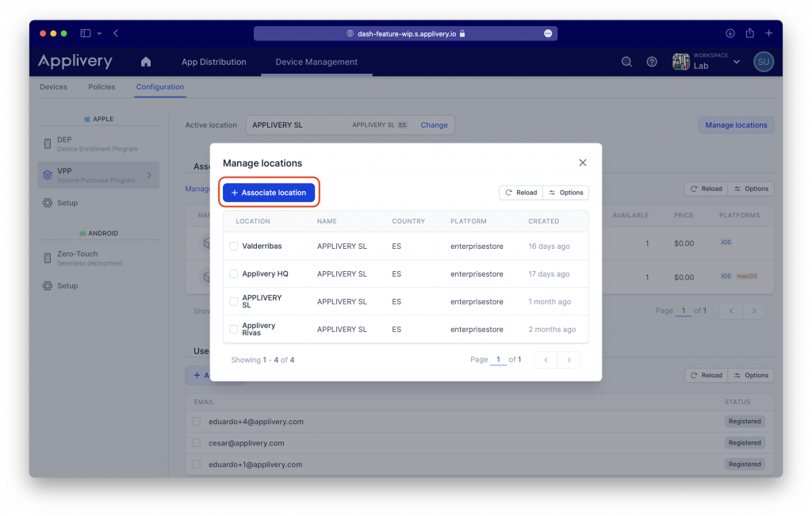The image size is (812, 516).
Task: Click the Associate location button
Action: [269, 193]
